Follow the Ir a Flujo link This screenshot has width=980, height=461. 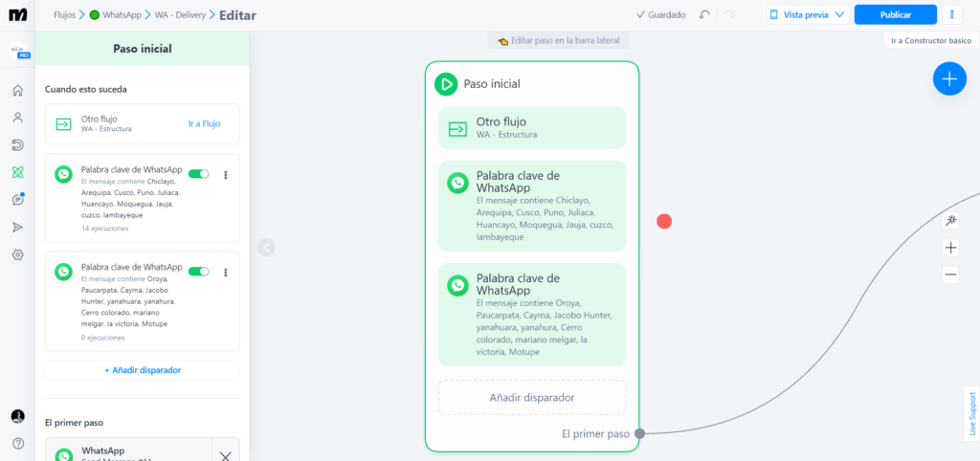pyautogui.click(x=205, y=123)
